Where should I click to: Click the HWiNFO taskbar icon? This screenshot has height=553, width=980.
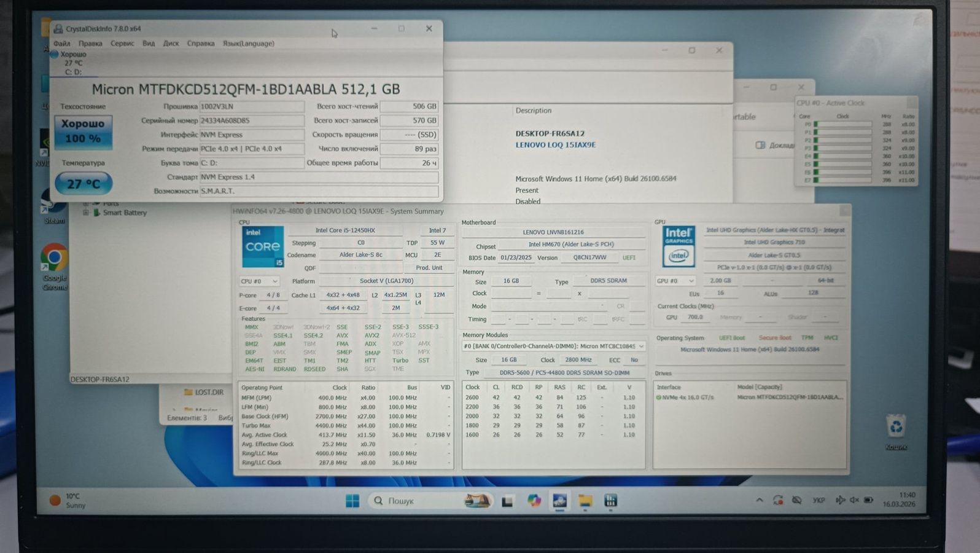point(610,501)
